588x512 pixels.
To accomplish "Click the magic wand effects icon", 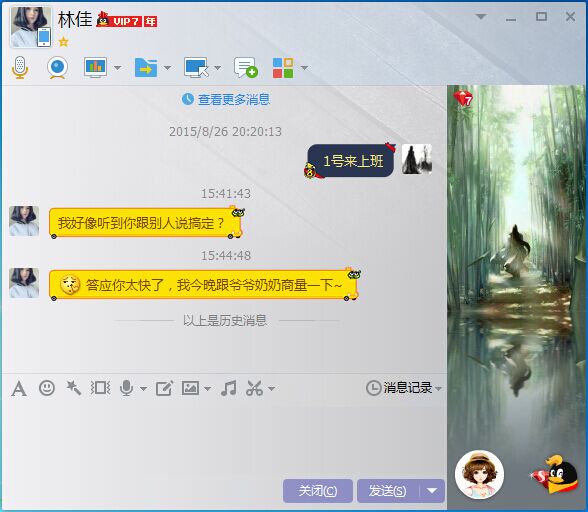I will pos(74,388).
